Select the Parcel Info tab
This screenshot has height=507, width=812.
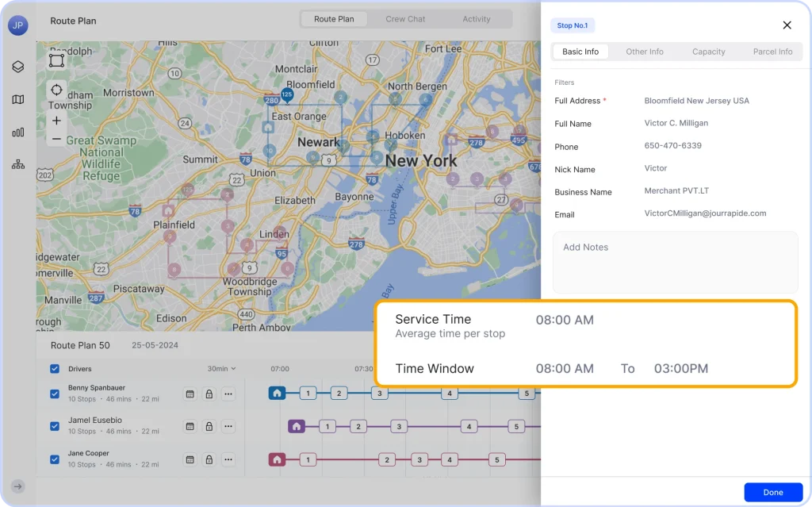point(772,52)
